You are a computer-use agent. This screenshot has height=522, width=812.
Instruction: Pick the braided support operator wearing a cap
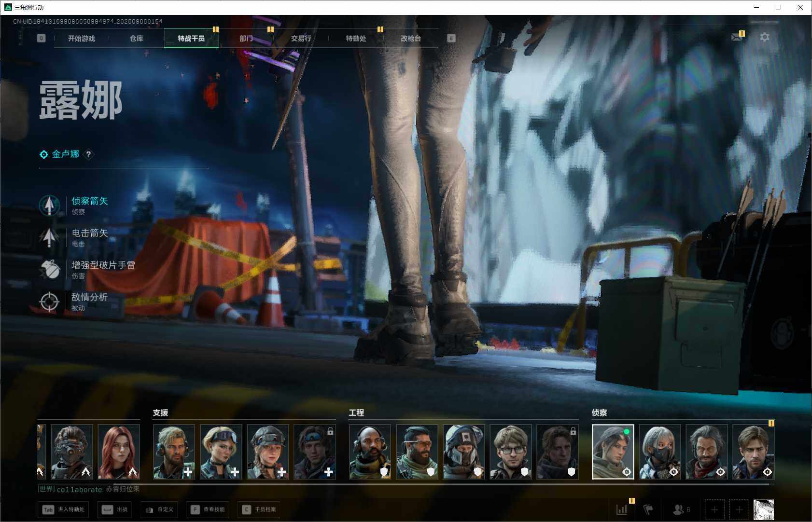point(267,452)
